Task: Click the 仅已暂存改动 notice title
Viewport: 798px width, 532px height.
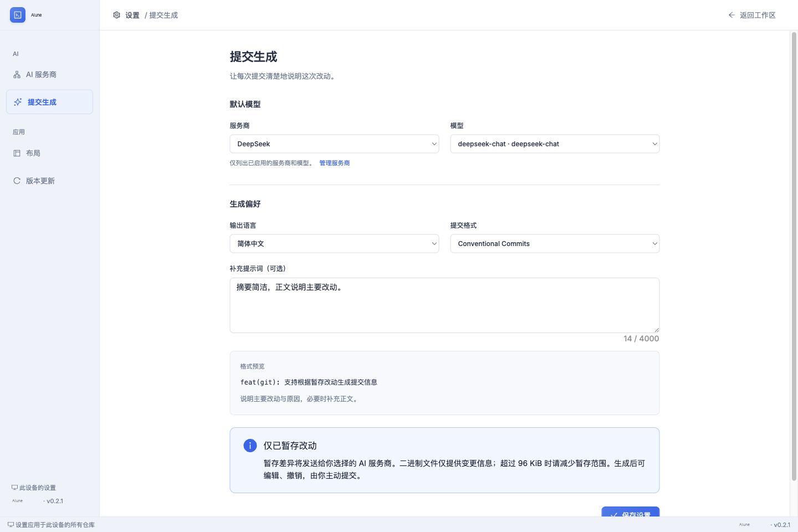Action: (290, 446)
